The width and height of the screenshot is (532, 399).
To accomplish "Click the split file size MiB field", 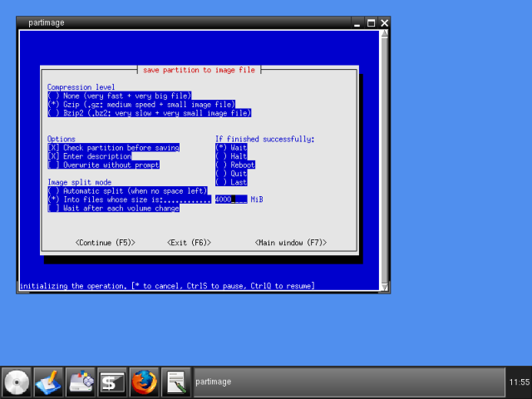I will coord(231,199).
